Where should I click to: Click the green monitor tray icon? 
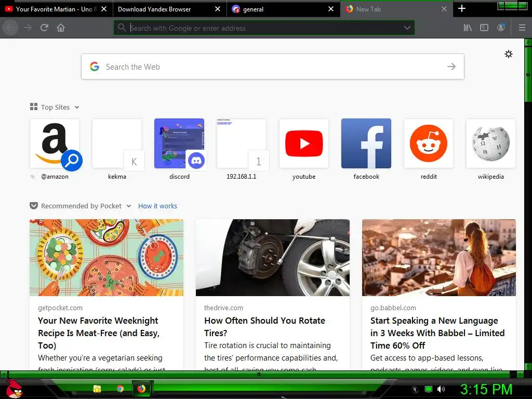pyautogui.click(x=429, y=389)
